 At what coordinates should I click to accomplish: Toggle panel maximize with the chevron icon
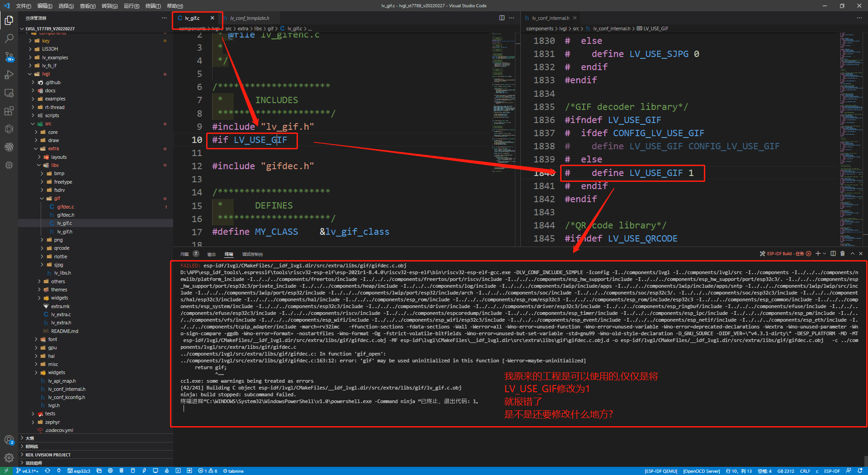coord(852,254)
